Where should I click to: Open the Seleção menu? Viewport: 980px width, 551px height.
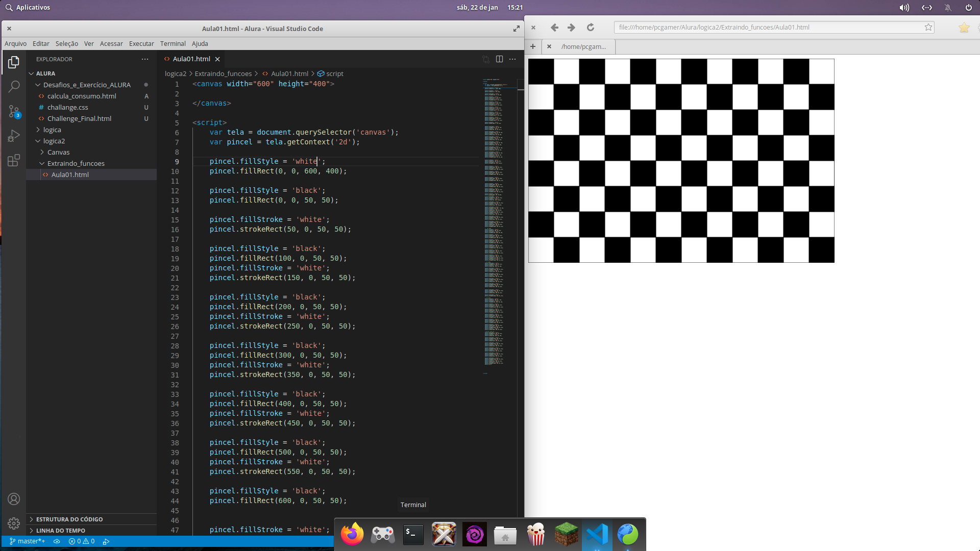pos(67,44)
